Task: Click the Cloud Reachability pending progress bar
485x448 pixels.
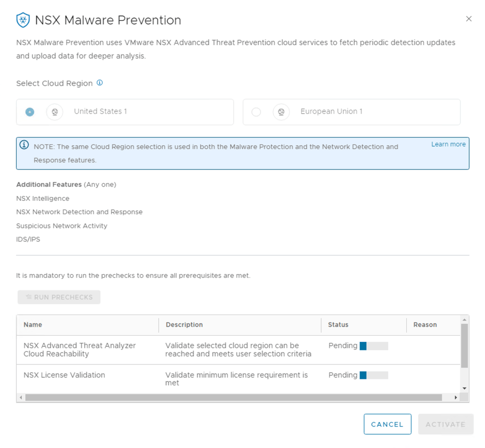Action: pyautogui.click(x=374, y=346)
